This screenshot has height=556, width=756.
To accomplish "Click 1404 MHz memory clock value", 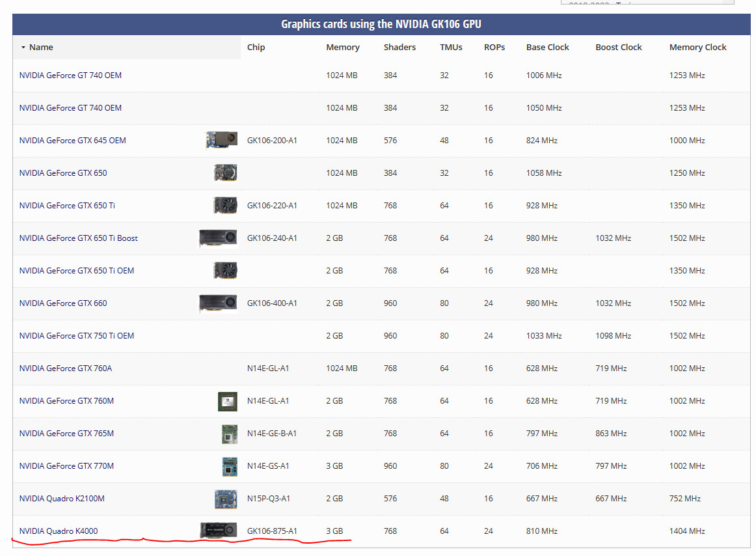I will click(687, 531).
